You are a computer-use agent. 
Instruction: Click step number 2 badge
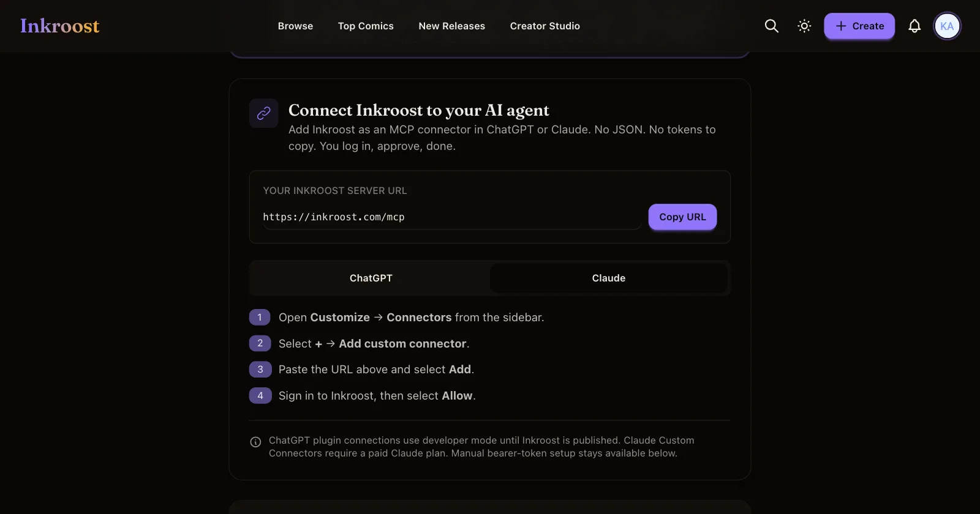pos(260,343)
